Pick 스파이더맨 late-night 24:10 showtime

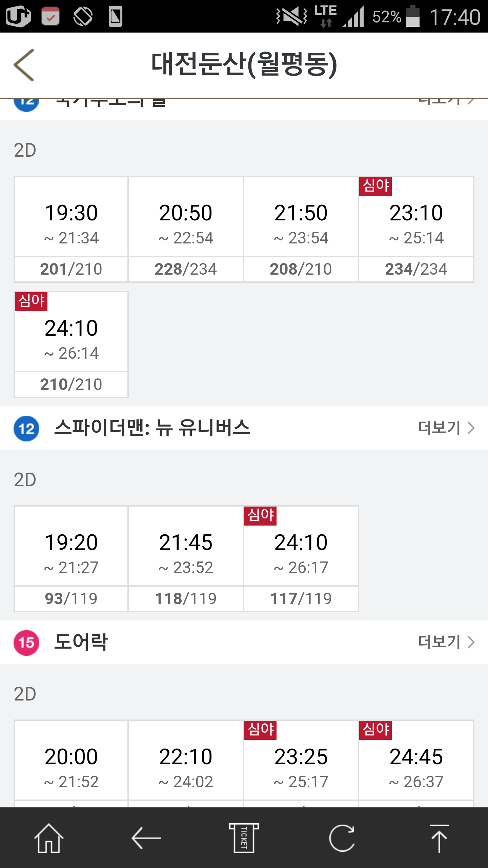point(301,558)
